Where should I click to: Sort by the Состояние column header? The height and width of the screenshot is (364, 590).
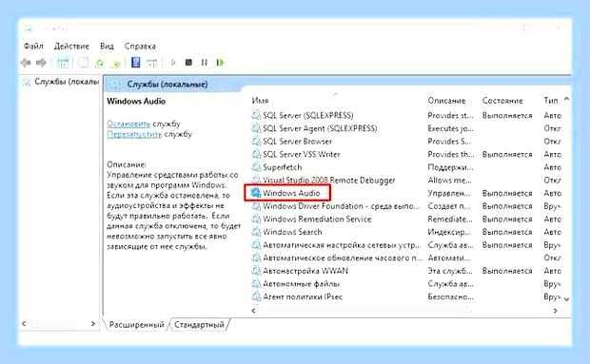[x=502, y=101]
